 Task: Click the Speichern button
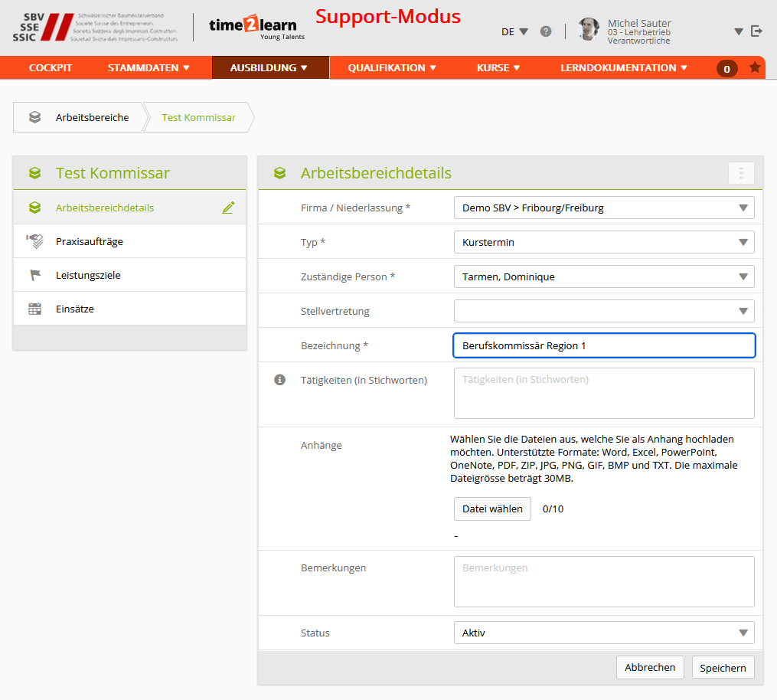(x=723, y=668)
